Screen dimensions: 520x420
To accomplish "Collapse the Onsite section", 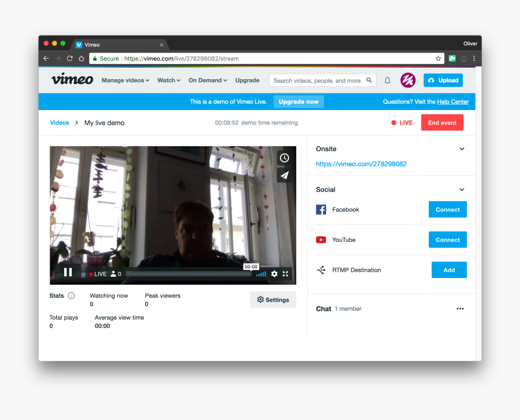I will coord(461,149).
